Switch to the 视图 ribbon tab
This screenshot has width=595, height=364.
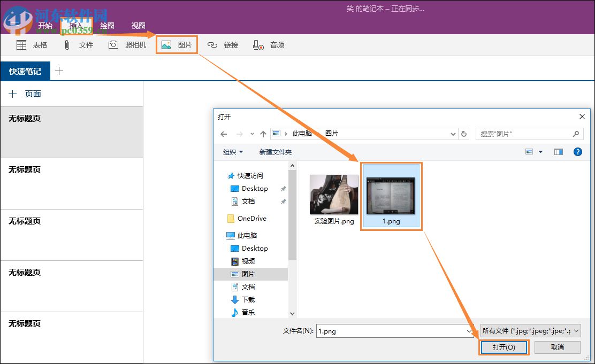coord(138,25)
